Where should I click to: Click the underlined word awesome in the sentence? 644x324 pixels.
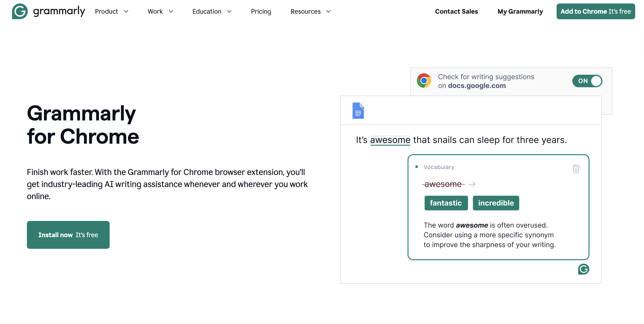coord(390,140)
